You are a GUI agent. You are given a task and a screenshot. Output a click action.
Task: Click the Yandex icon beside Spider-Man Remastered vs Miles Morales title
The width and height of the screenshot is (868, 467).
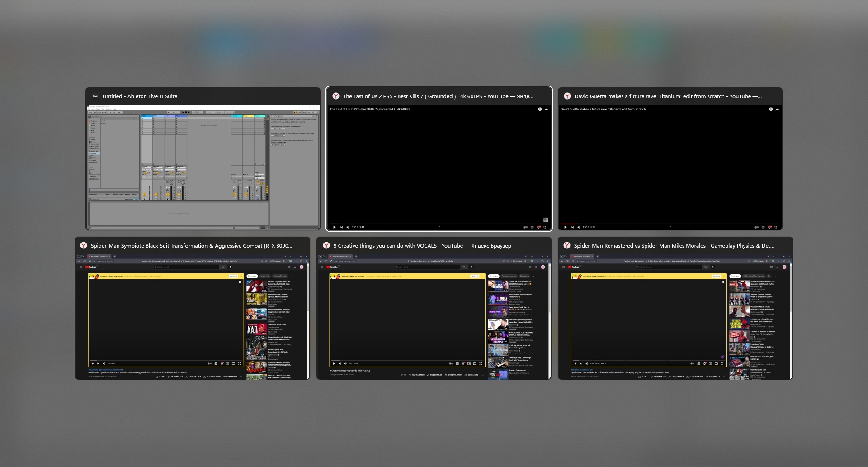coord(567,245)
